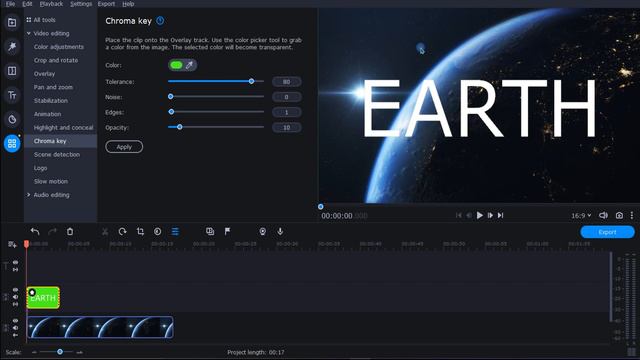Open Color adjustments circle icon in toolbar
640x360 pixels.
tap(158, 231)
